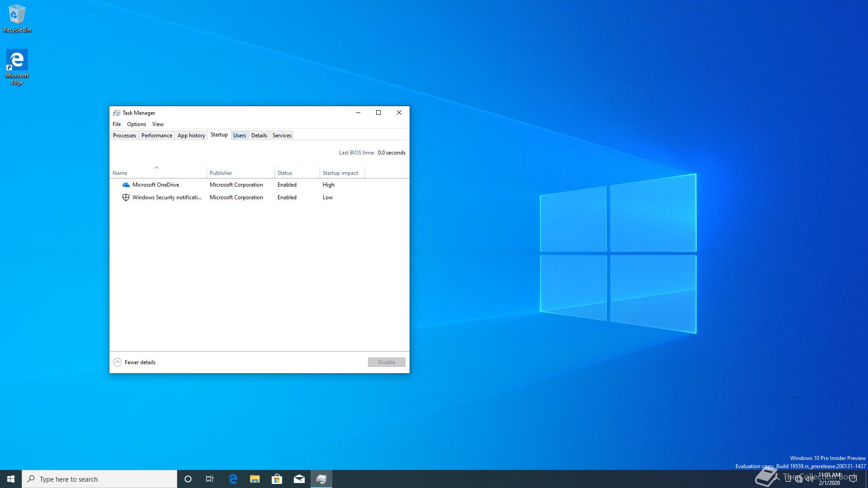Switch to the Performance tab

point(156,136)
